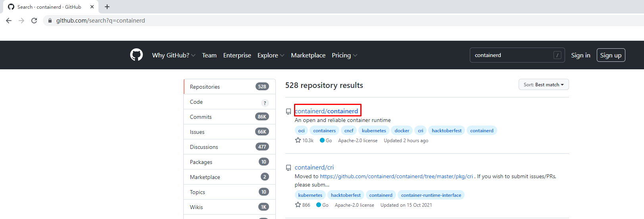The height and width of the screenshot is (219, 644).
Task: Open a new browser tab
Action: [107, 7]
